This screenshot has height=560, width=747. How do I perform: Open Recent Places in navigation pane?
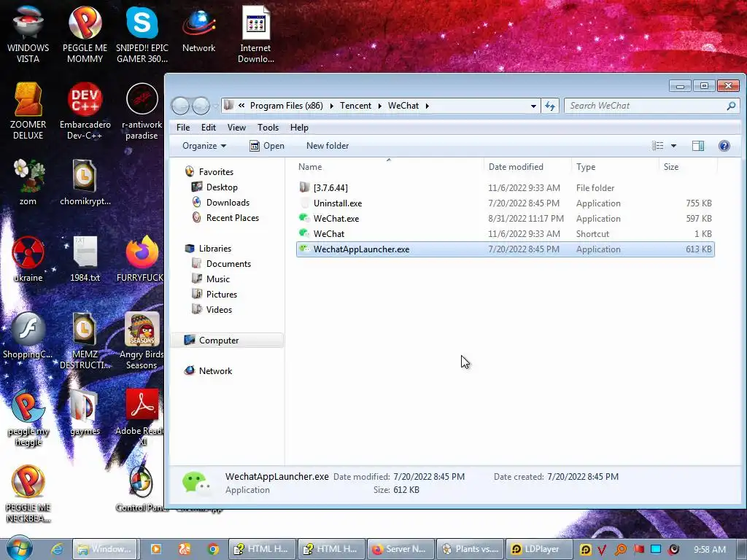[225, 217]
